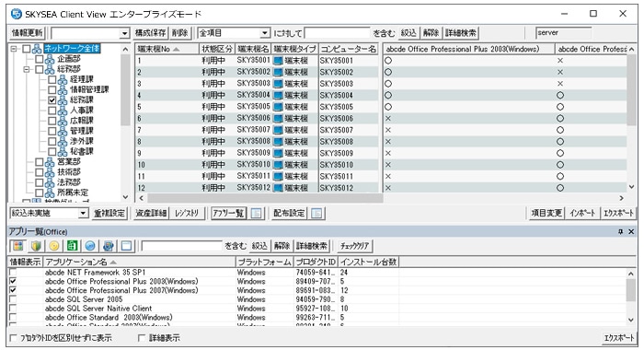Uncheck abcde Office Professional Plus 2003 checkbox
644x350 pixels.
click(13, 281)
